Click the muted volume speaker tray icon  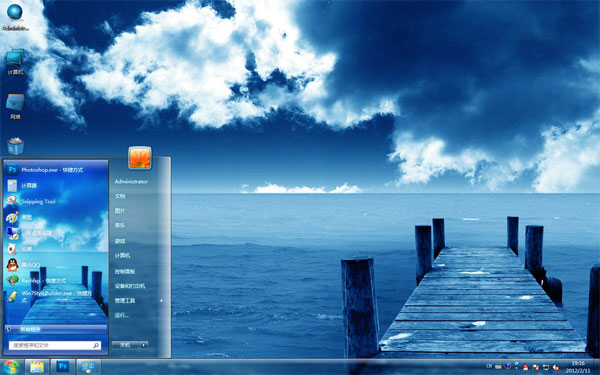tap(556, 367)
